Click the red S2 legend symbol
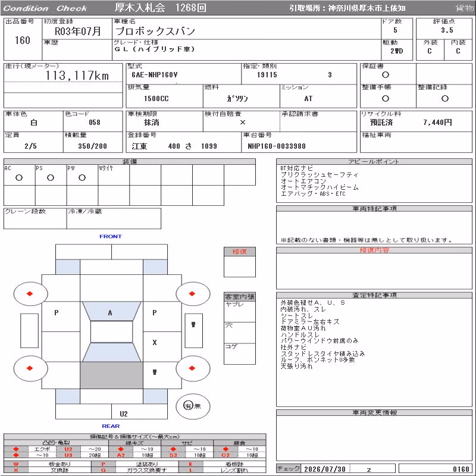 pos(173,455)
